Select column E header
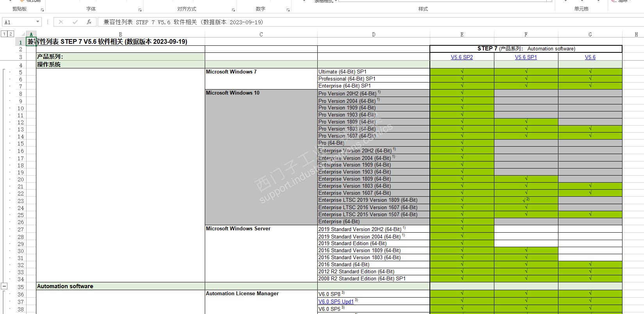Viewport: 644px width, 314px height. [462, 34]
